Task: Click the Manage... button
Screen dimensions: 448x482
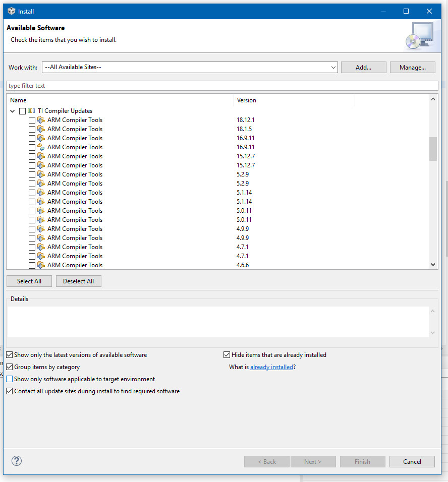Action: [x=412, y=68]
